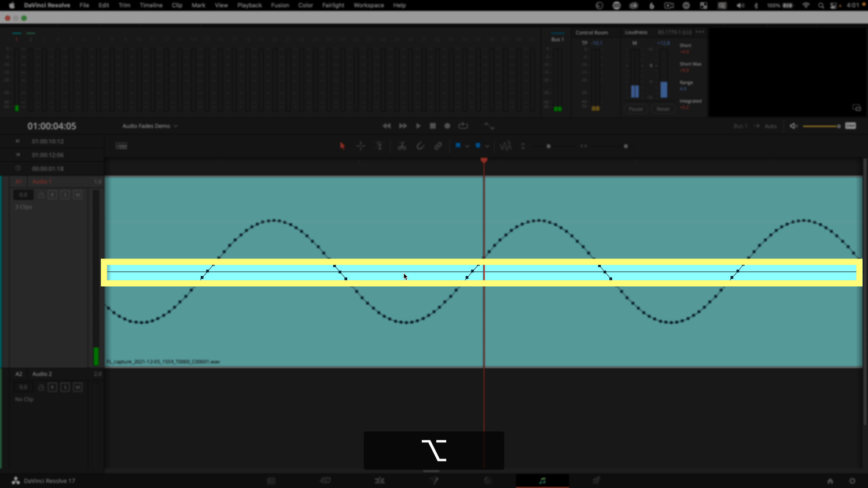868x488 pixels.
Task: Arm Audio 1 for recording
Action: (x=52, y=194)
